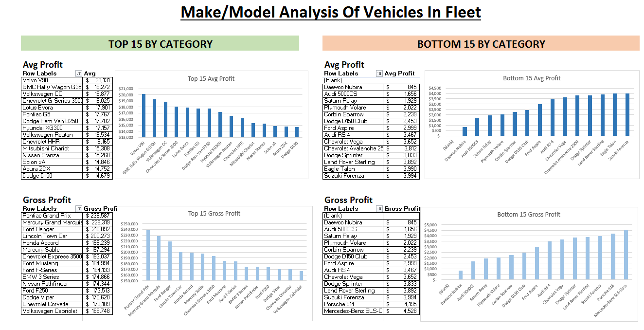Click the Volkswagen CC table cell
644x330 pixels.
pos(52,94)
